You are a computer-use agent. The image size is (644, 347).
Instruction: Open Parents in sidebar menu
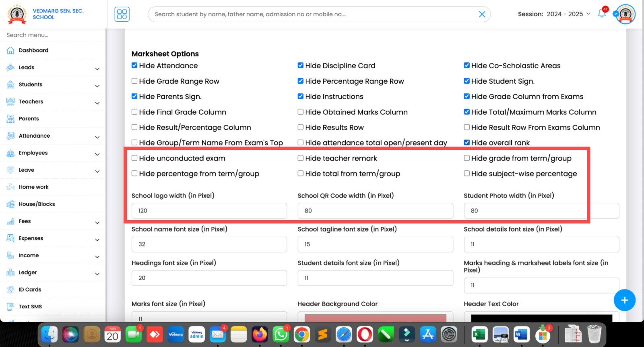[x=29, y=119]
